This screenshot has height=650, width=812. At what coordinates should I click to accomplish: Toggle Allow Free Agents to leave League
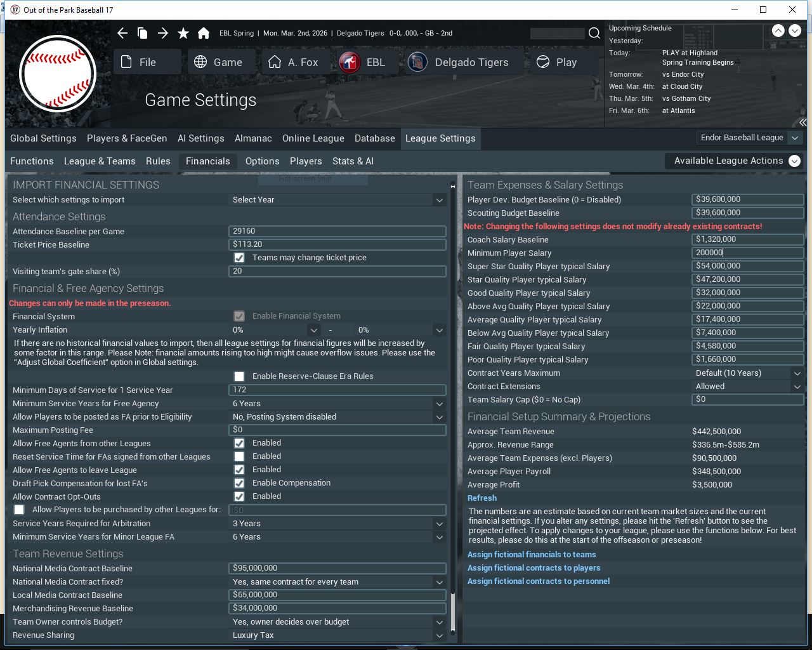pyautogui.click(x=239, y=470)
